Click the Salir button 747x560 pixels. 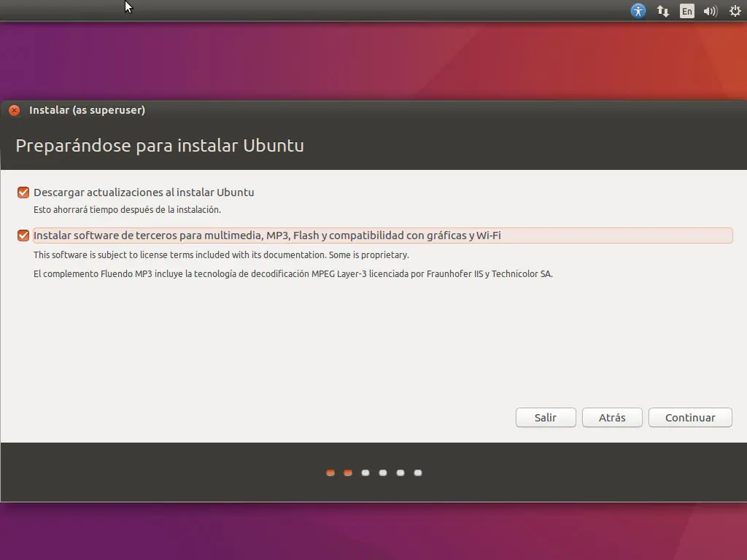546,418
